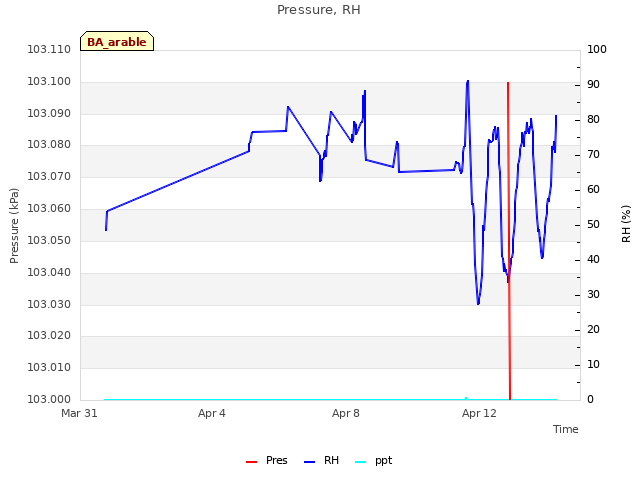Click the 'Mar 31' x-axis label
The height and width of the screenshot is (480, 640).
pyautogui.click(x=79, y=413)
